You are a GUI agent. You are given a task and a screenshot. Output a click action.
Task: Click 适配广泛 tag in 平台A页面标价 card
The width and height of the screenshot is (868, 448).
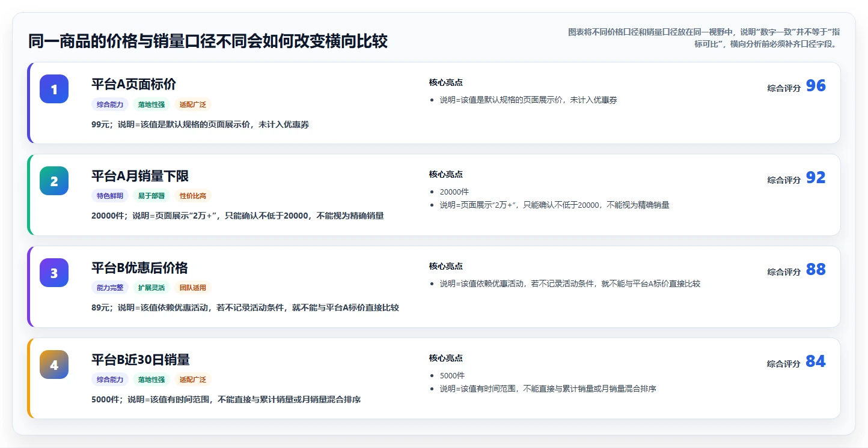pos(193,104)
